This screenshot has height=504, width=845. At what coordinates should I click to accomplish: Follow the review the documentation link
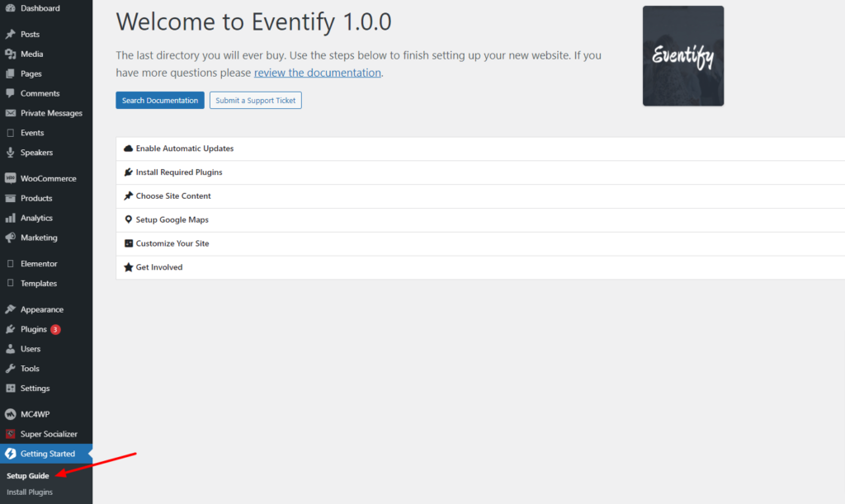coord(318,73)
